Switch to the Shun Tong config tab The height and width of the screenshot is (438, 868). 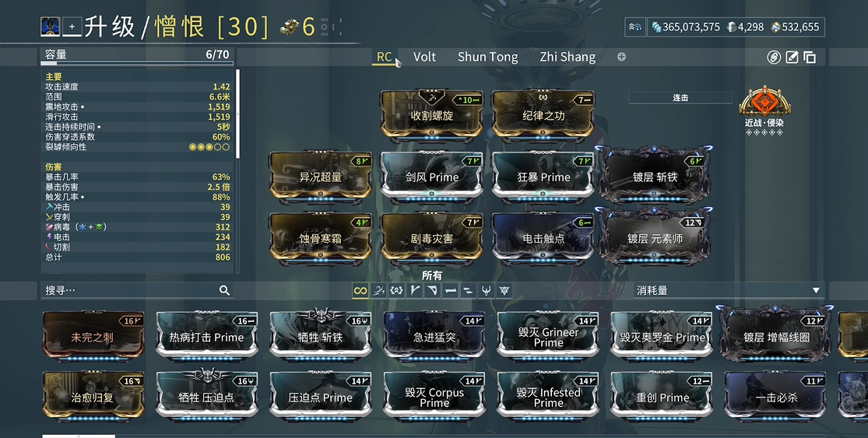tap(487, 57)
